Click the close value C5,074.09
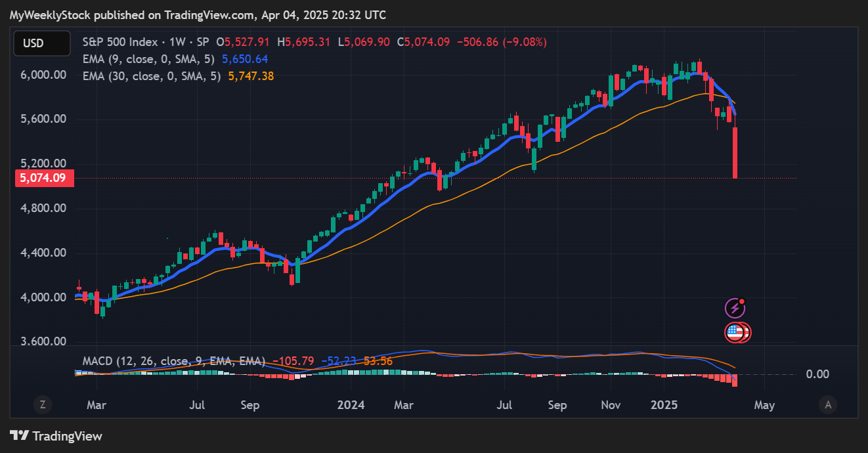This screenshot has width=868, height=453. pos(423,42)
